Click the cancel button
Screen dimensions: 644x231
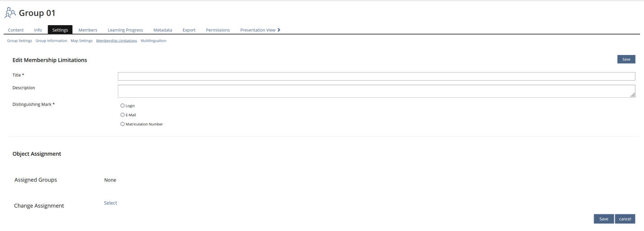pyautogui.click(x=625, y=219)
